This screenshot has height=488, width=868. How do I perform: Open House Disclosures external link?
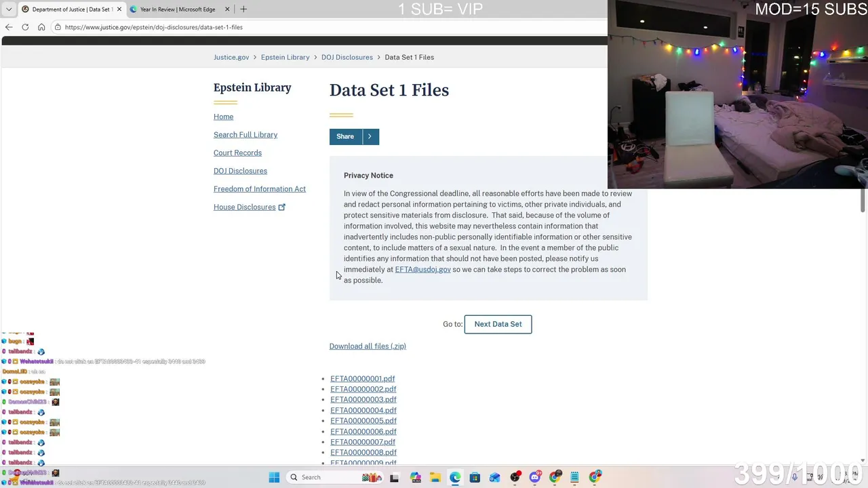click(x=250, y=207)
